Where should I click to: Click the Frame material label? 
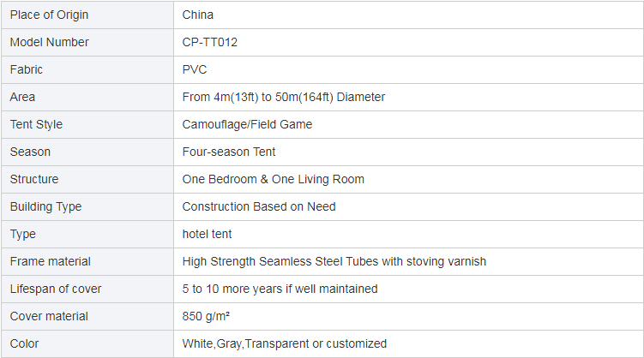point(50,261)
